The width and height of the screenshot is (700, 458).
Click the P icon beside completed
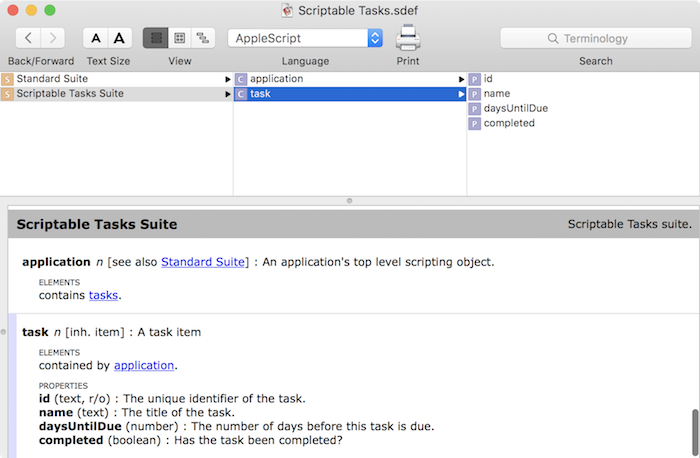[x=474, y=124]
